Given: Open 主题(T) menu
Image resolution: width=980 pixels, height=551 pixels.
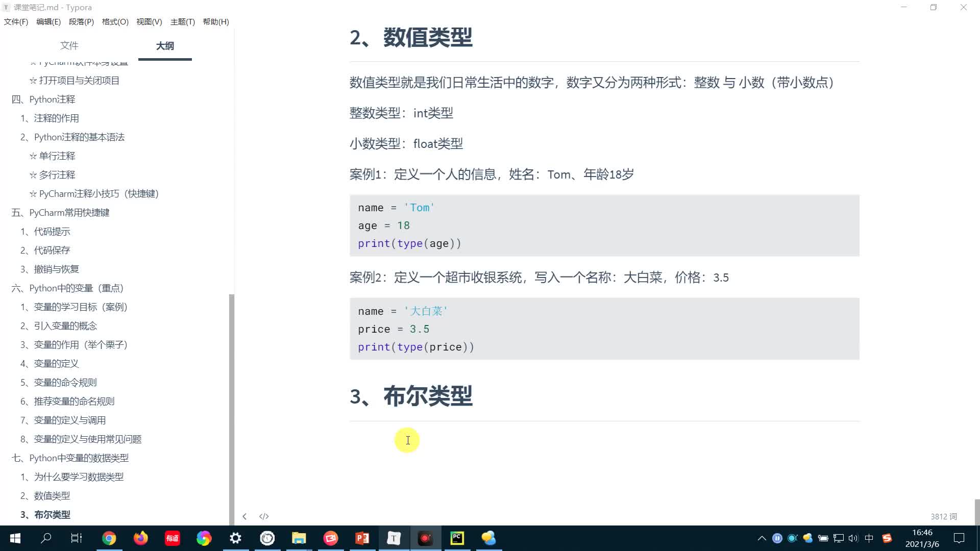Looking at the screenshot, I should (x=183, y=22).
